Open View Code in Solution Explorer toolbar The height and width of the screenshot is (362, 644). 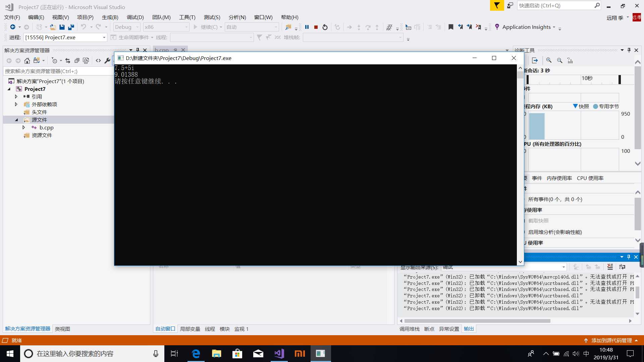point(98,61)
